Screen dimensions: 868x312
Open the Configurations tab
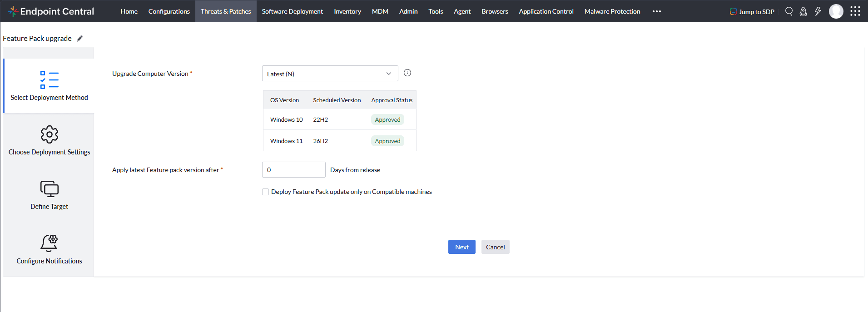point(169,11)
